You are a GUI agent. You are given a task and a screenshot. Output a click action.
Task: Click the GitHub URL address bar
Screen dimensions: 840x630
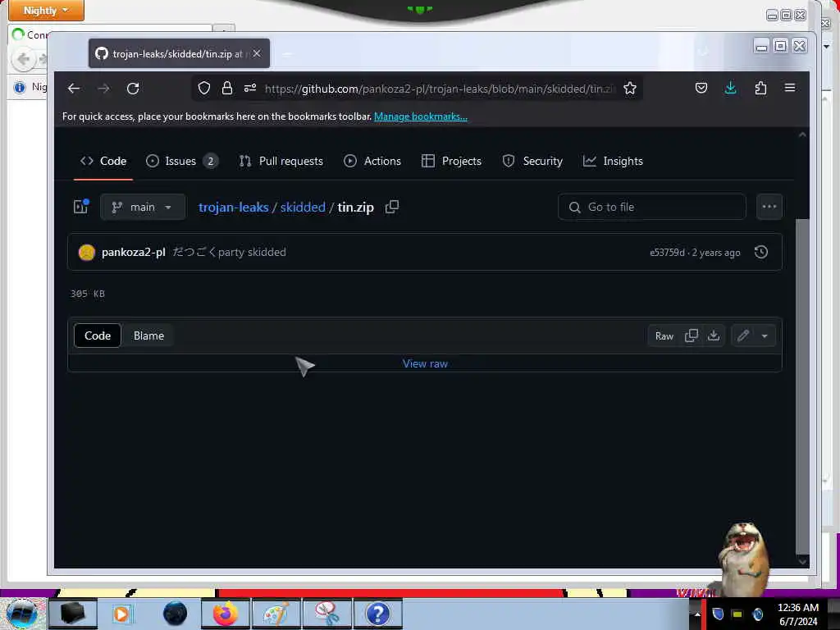440,89
